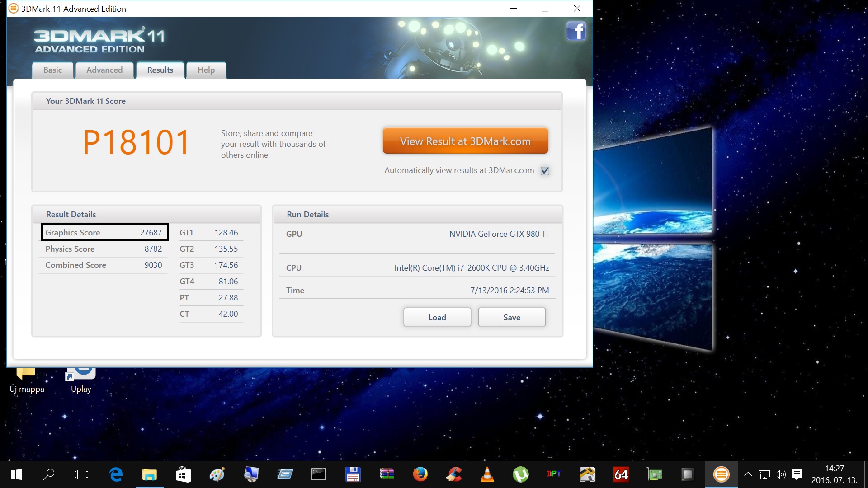Open the red 64 taskbar icon
Viewport: 868px width, 488px height.
[621, 474]
